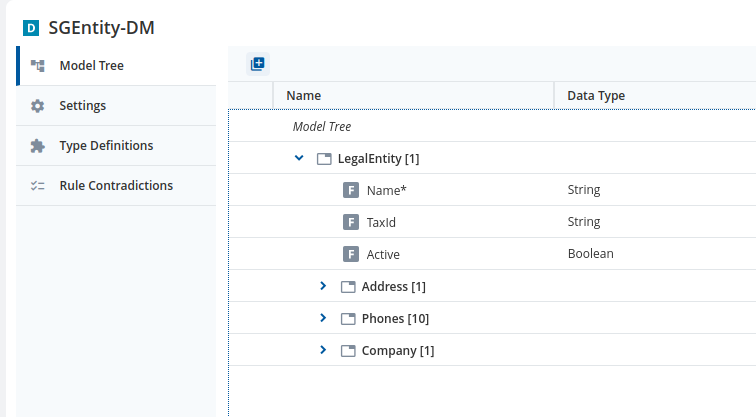Select the Address [1] tree row
The height and width of the screenshot is (417, 756).
pos(492,286)
